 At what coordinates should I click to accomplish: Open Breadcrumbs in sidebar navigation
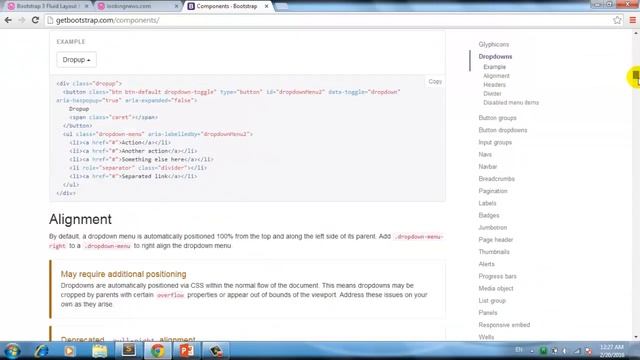pyautogui.click(x=496, y=179)
